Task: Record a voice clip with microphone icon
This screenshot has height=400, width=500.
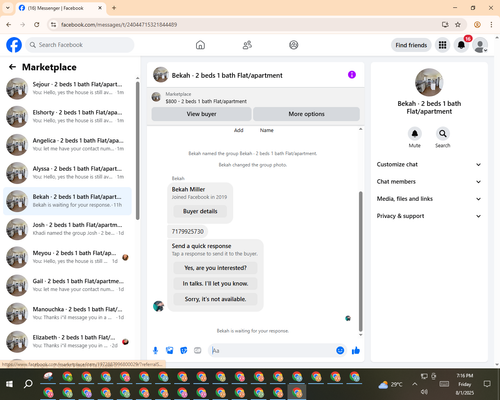Action: point(155,350)
